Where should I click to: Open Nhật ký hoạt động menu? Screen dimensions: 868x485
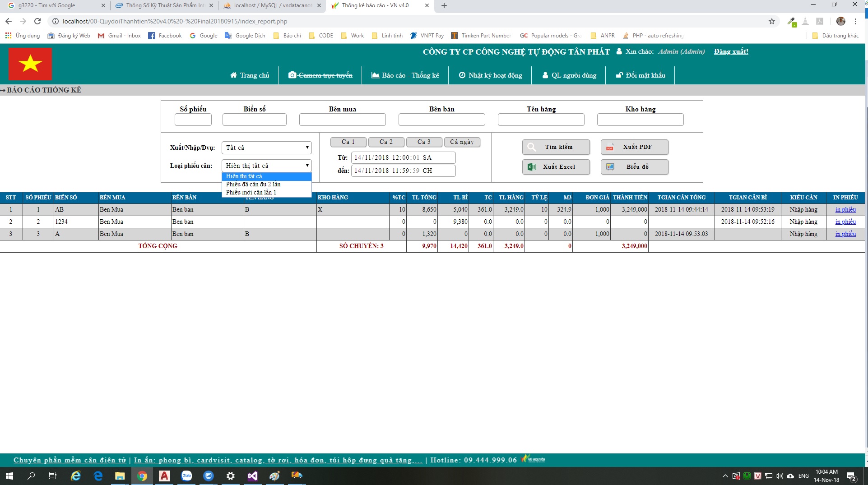point(490,75)
